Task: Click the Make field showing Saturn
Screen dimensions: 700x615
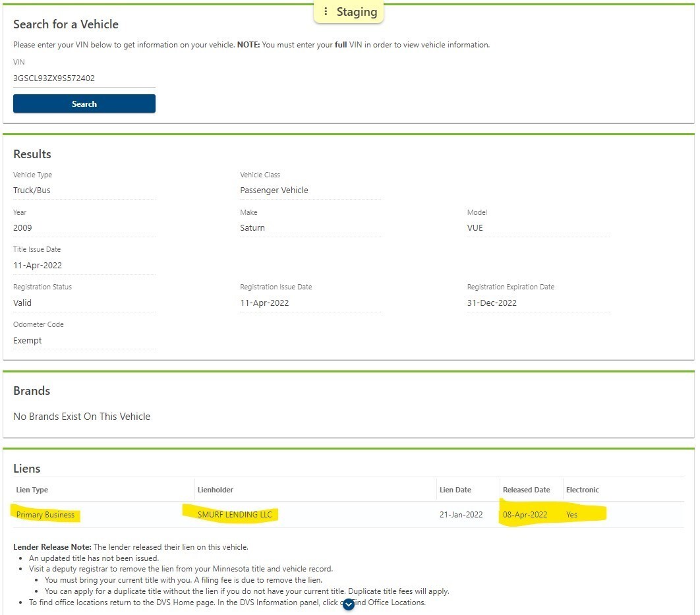Action: 310,228
